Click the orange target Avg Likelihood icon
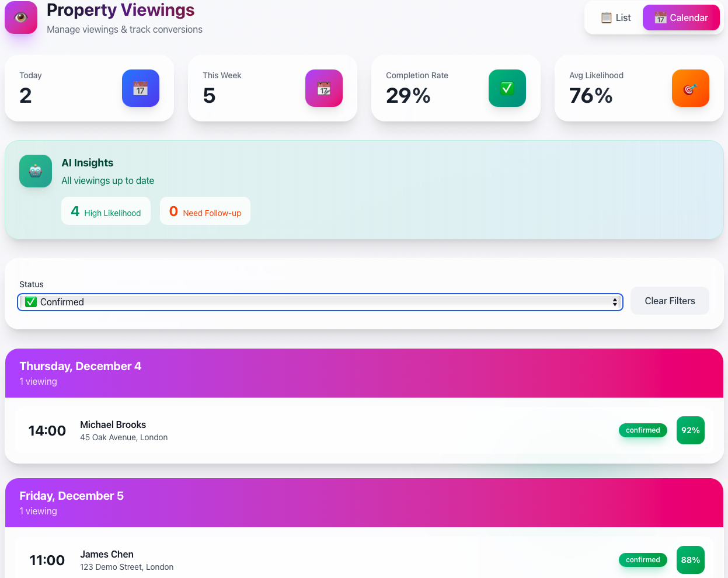 (x=691, y=88)
